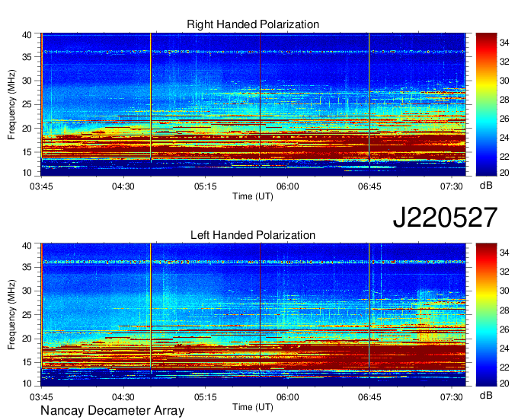The width and height of the screenshot is (518, 420).
Task: Click the cyan vertical line at 06:45 in Left Handed plot
Action: pos(369,310)
